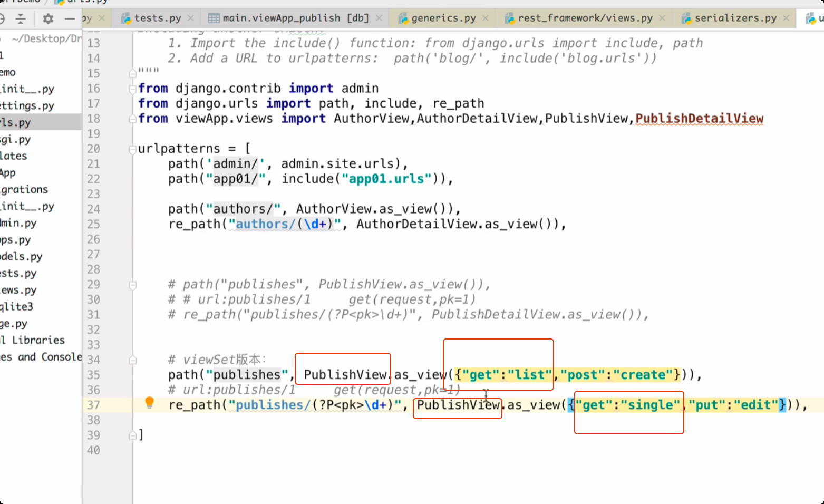Select the serializers.py tab
The image size is (824, 504).
point(735,18)
